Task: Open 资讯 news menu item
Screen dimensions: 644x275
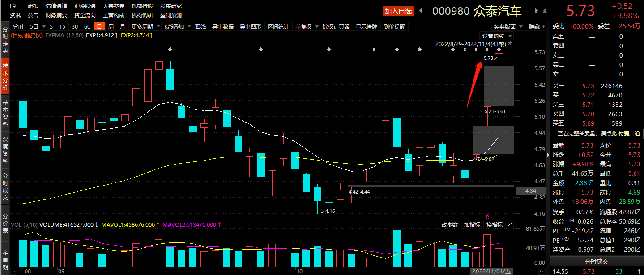Action: (x=15, y=15)
